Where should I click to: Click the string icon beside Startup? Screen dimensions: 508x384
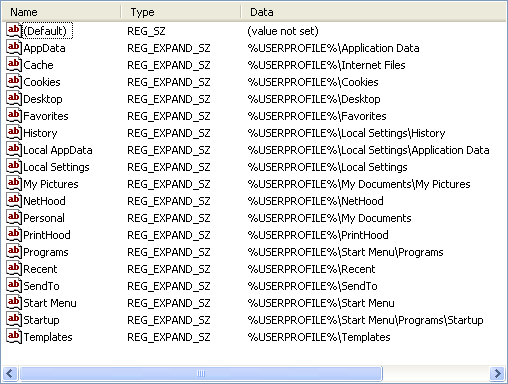click(14, 319)
